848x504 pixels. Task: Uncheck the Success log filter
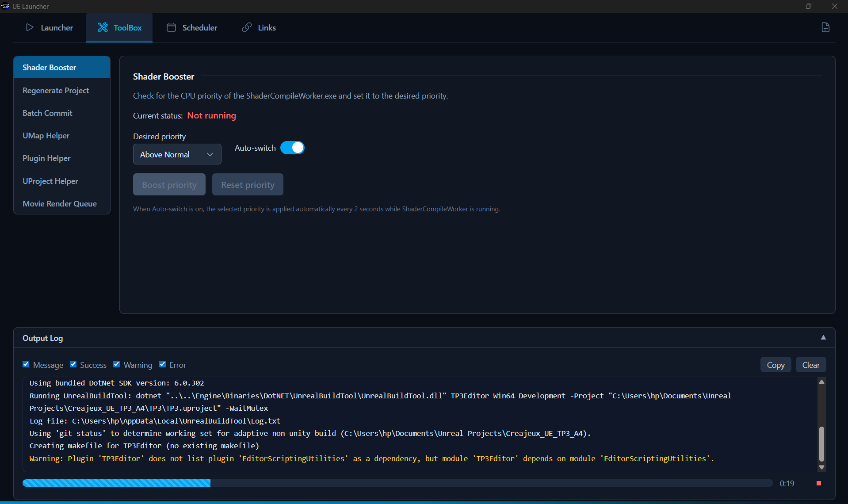(73, 364)
